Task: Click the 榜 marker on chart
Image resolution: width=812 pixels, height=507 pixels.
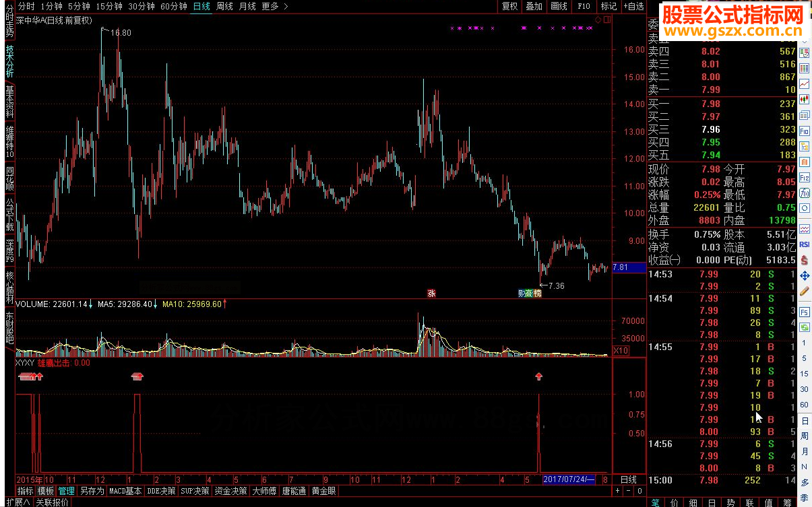Action: tap(537, 293)
